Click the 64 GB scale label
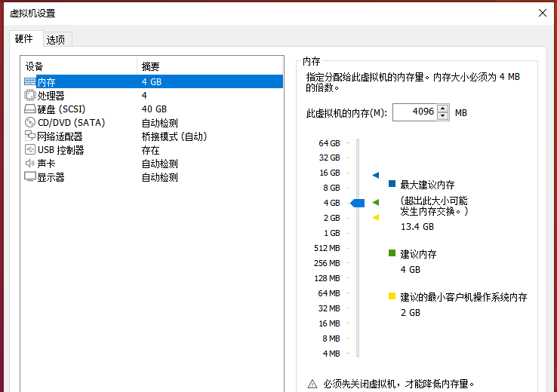 329,143
